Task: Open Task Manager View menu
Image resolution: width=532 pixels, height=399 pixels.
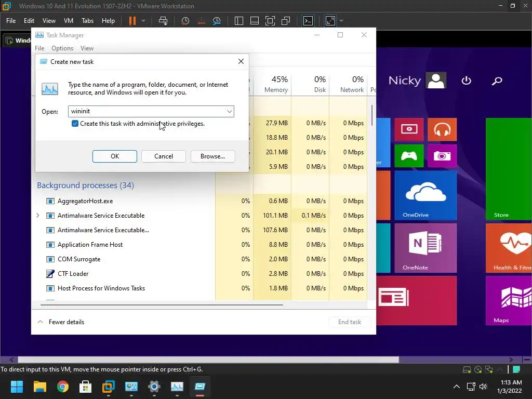Action: (87, 48)
